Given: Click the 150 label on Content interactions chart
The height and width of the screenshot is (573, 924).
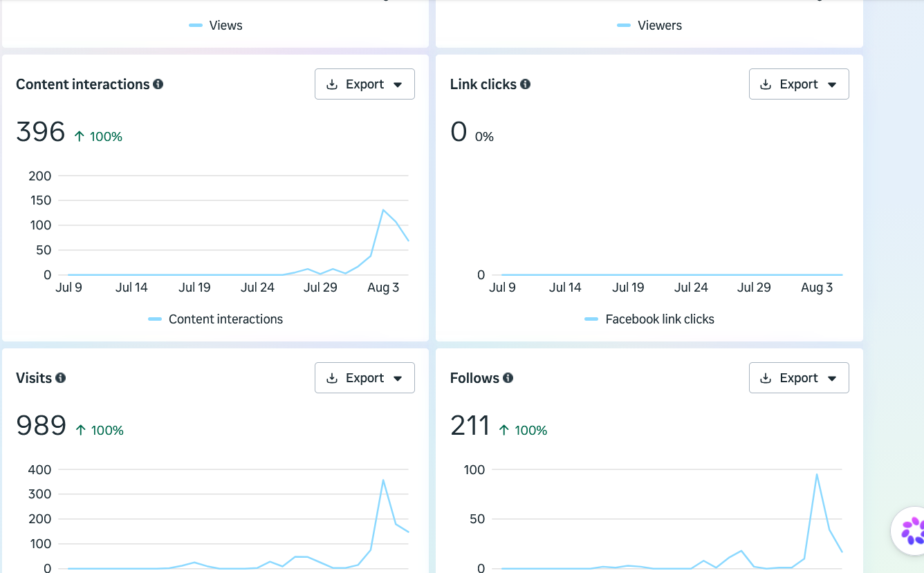Looking at the screenshot, I should pyautogui.click(x=40, y=200).
